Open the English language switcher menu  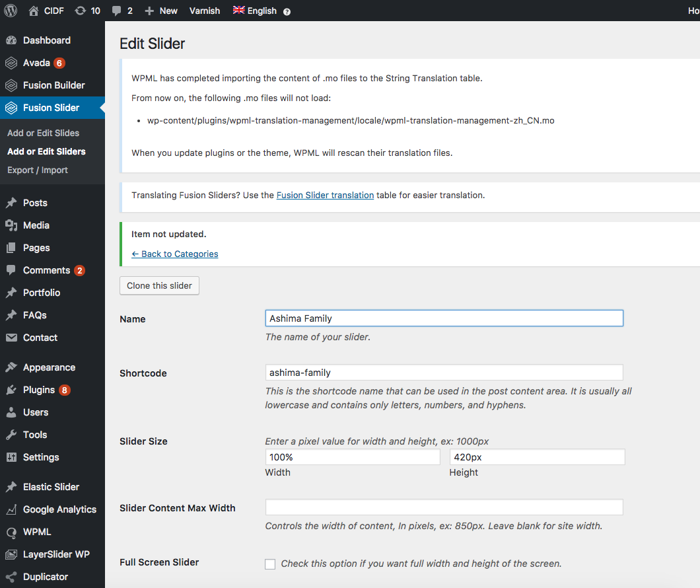(262, 11)
